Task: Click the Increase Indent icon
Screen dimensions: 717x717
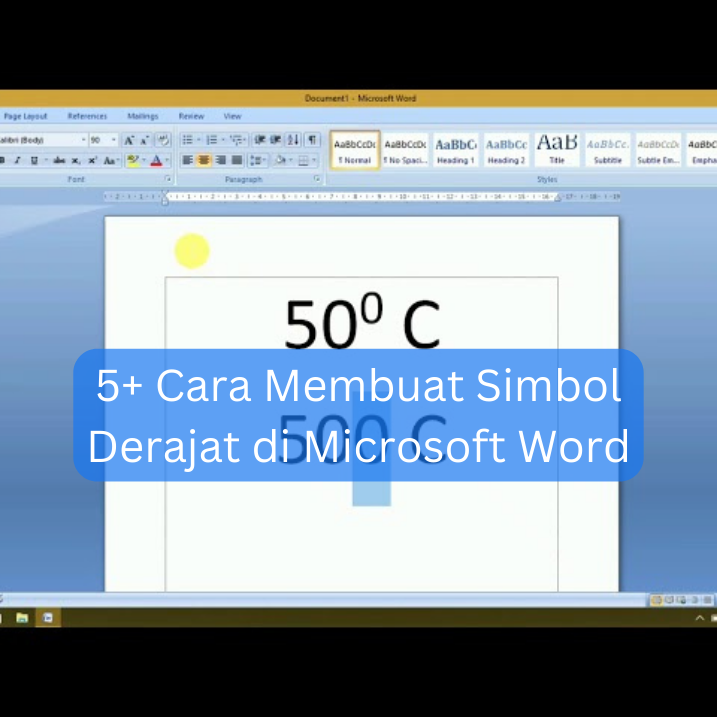Action: point(275,140)
